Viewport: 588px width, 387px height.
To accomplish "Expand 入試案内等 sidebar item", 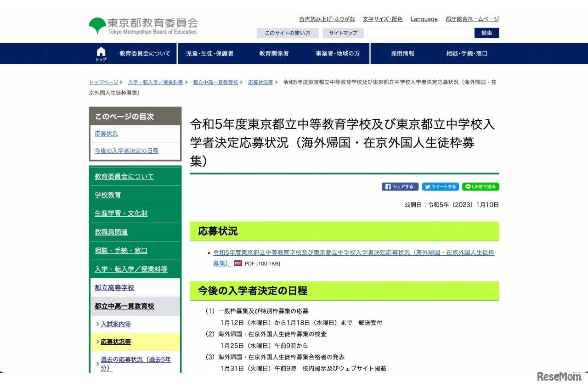I will point(116,324).
